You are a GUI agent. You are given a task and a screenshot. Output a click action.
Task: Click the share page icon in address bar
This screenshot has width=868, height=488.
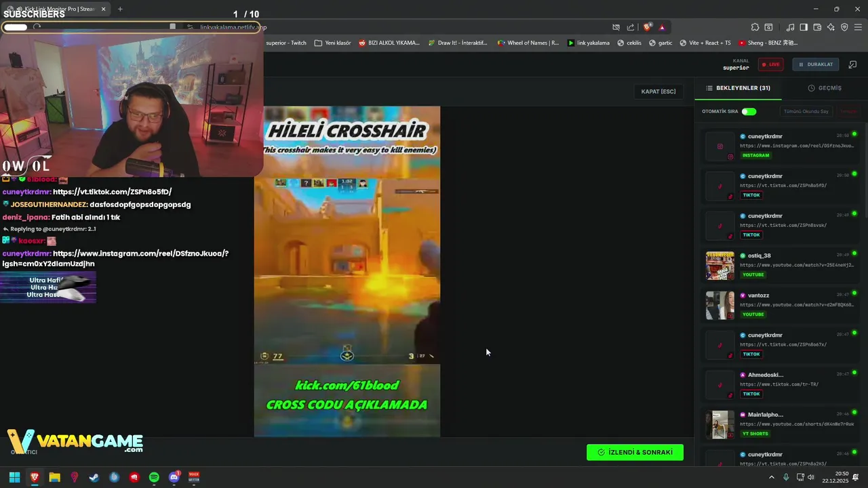631,27
